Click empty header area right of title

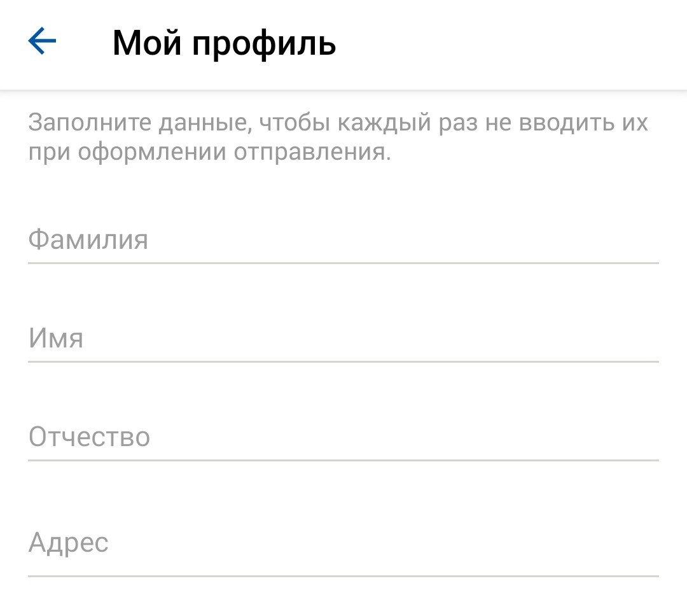tap(509, 43)
